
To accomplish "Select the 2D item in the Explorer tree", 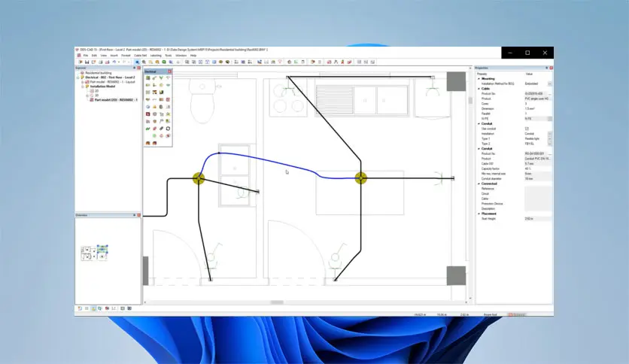I will tap(96, 90).
